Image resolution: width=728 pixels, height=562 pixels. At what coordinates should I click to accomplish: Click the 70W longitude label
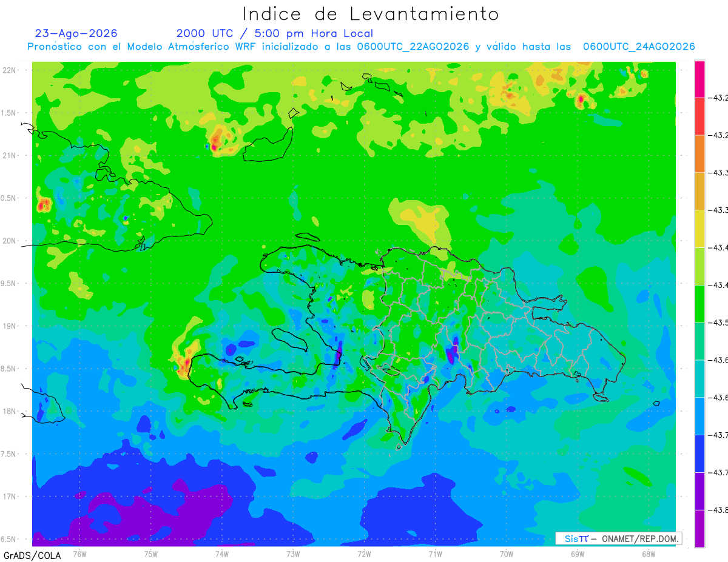[x=507, y=554]
